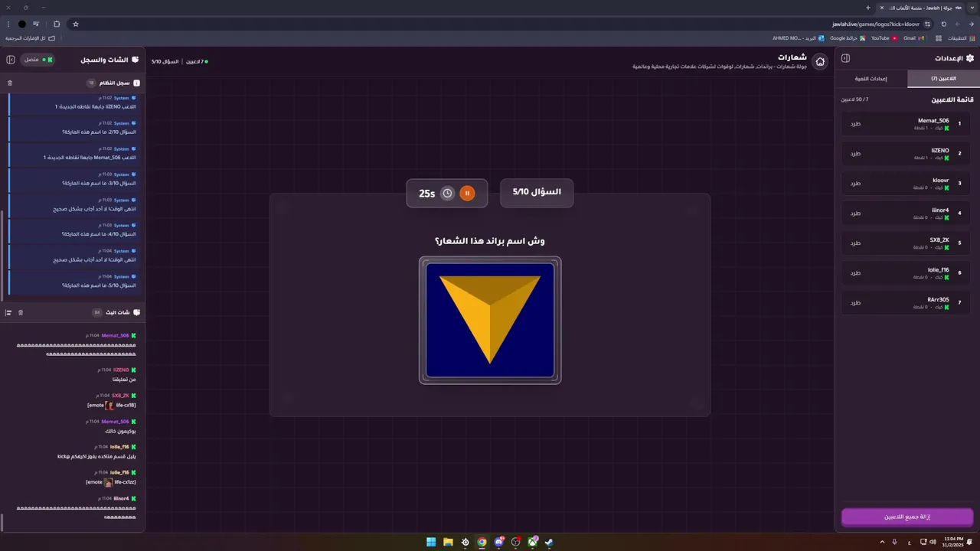980x551 pixels.
Task: Click the taskbar clock showing 11:04 PM
Action: (955, 542)
